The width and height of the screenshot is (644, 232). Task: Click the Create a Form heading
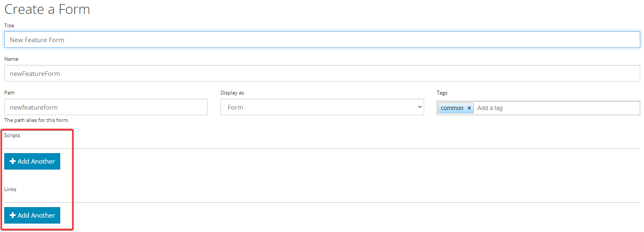click(47, 9)
